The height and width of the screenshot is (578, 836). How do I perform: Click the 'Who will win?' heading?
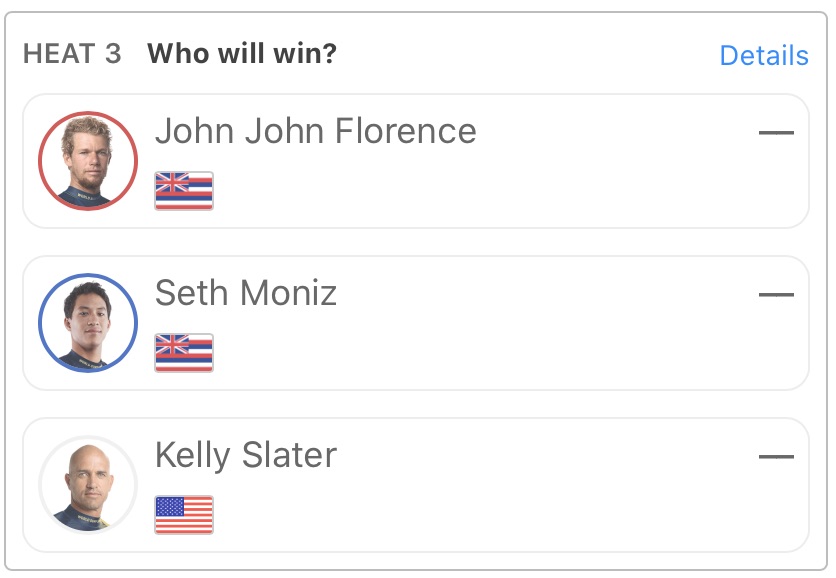pos(242,54)
